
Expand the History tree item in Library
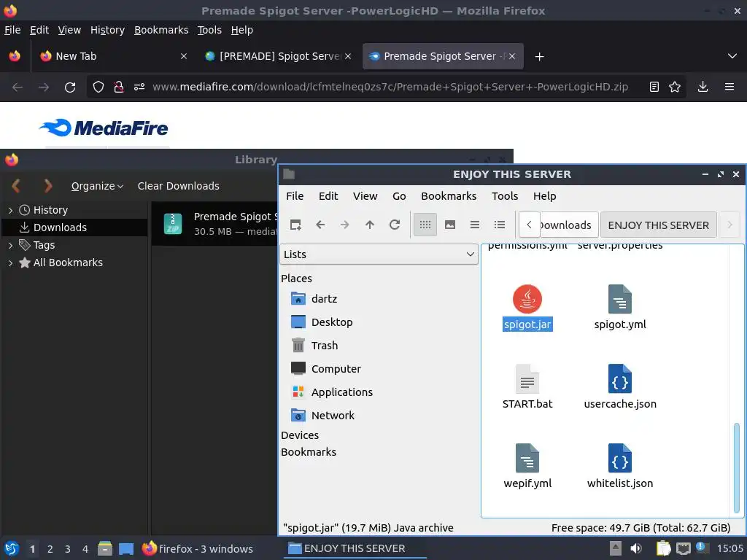(x=10, y=210)
